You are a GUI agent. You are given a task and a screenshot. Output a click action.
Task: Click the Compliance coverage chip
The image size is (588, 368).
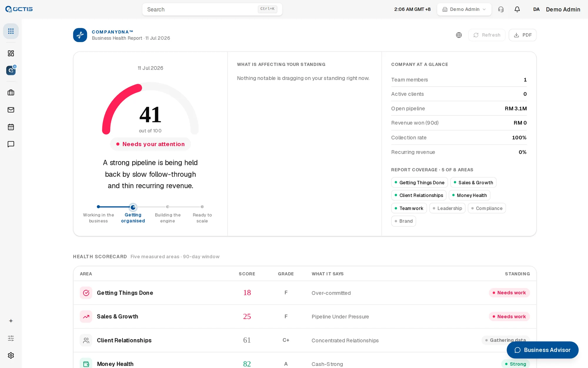pos(487,208)
